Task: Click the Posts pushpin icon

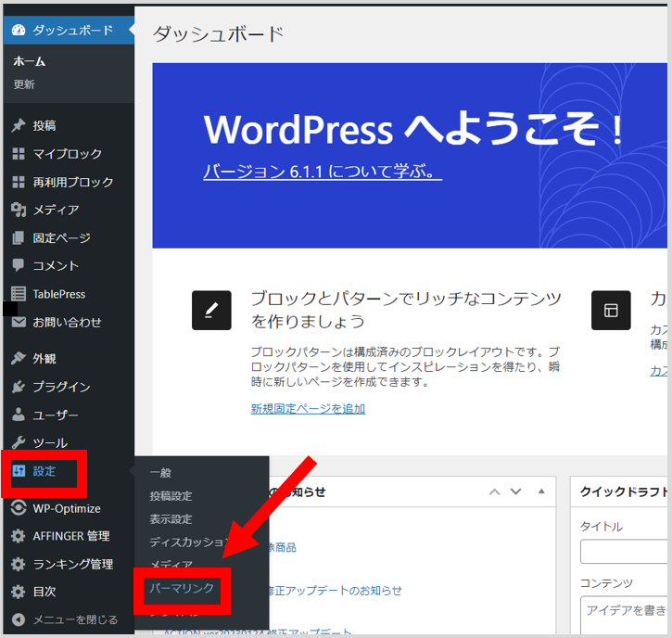Action: [x=19, y=125]
